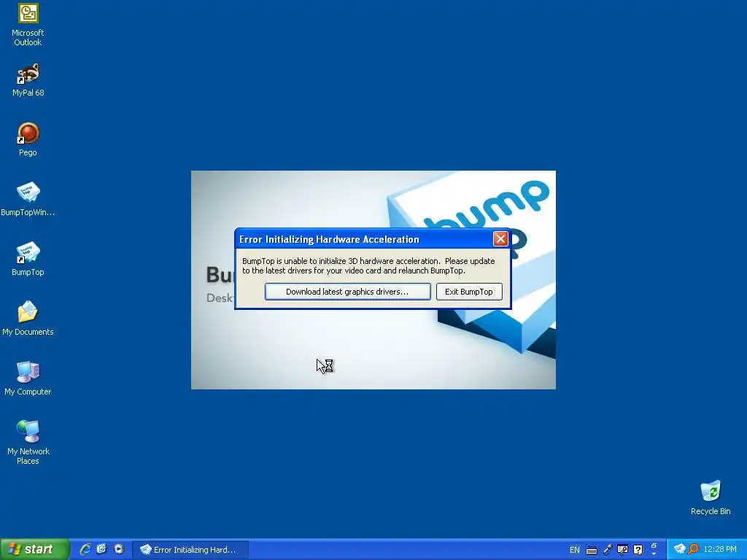The image size is (747, 560).
Task: Select the My Computer desktop icon
Action: pos(28,378)
